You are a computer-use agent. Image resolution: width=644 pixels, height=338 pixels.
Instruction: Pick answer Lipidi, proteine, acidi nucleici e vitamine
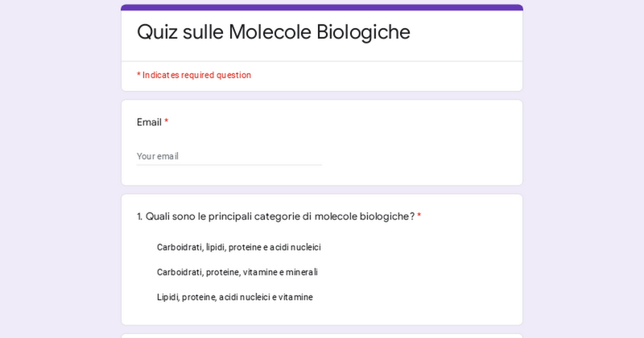click(x=234, y=297)
